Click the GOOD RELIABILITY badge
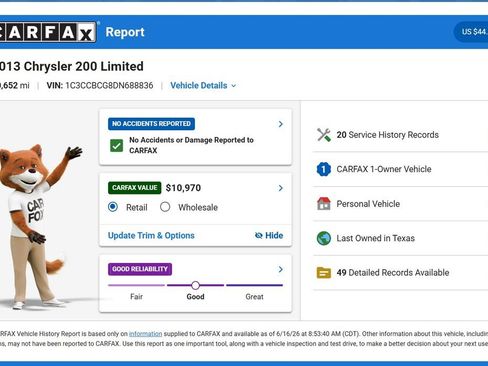The image size is (488, 366). (x=140, y=269)
